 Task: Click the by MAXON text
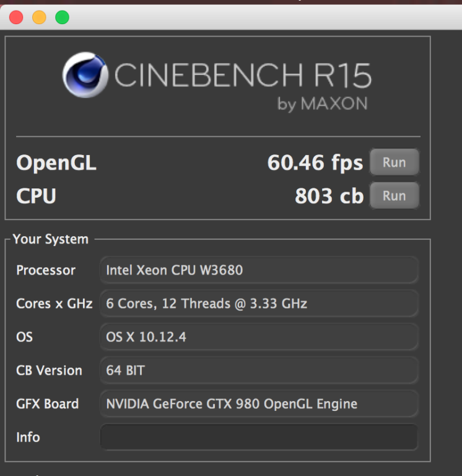(x=322, y=104)
